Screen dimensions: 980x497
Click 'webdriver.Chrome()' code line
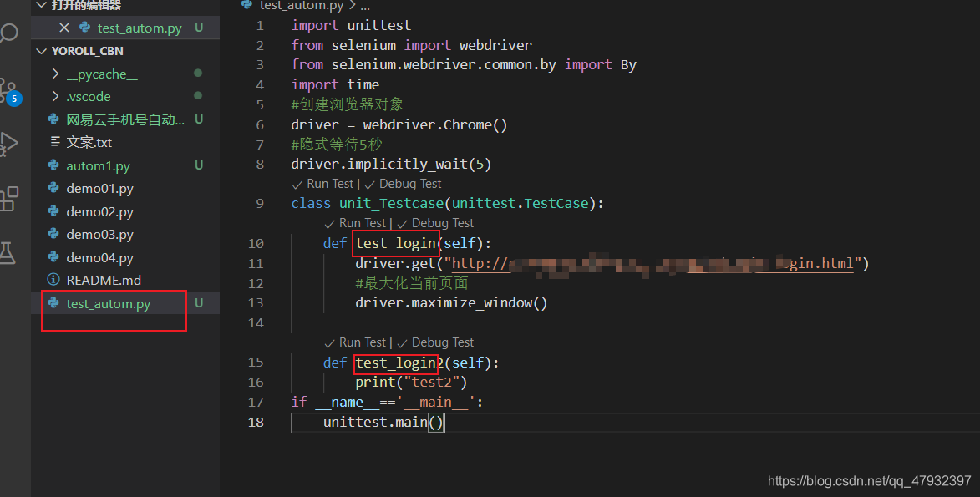(x=399, y=125)
